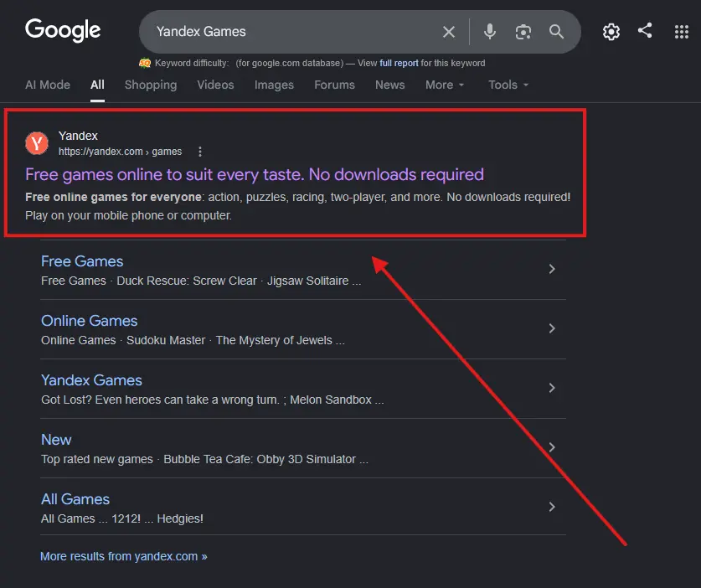701x588 pixels.
Task: Click the Duck Rescue: Screw Clear snippet text
Action: pyautogui.click(x=187, y=281)
